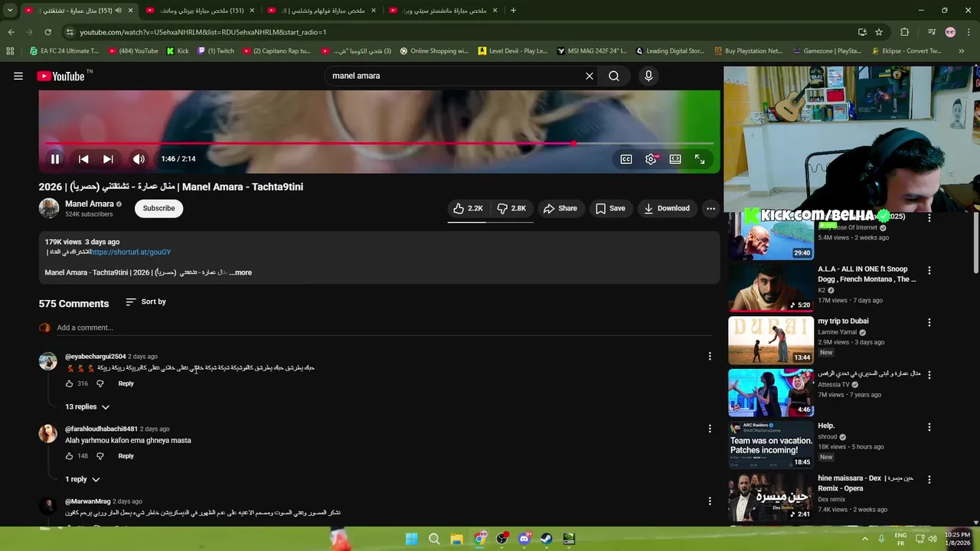Skip to previous video in player

pos(83,159)
